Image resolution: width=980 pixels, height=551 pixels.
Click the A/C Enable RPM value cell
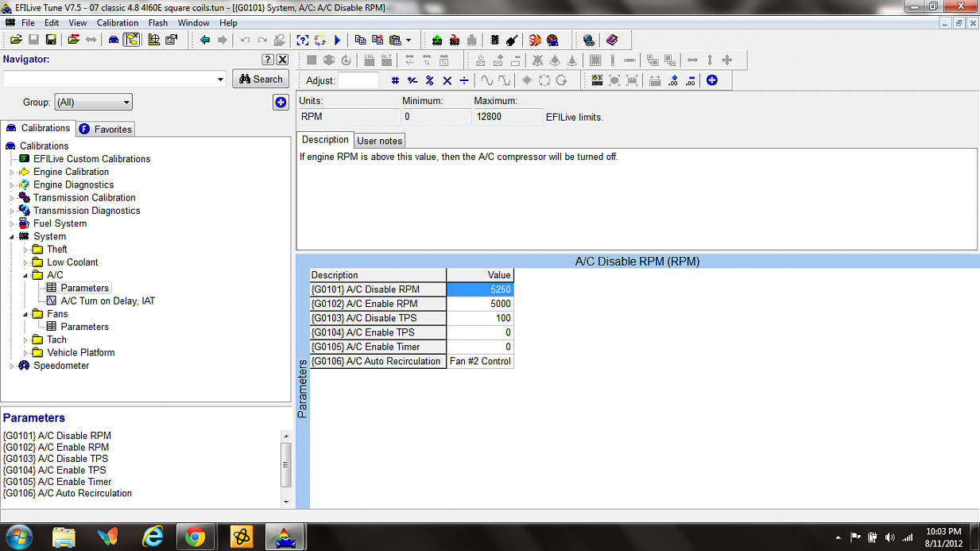click(x=480, y=304)
